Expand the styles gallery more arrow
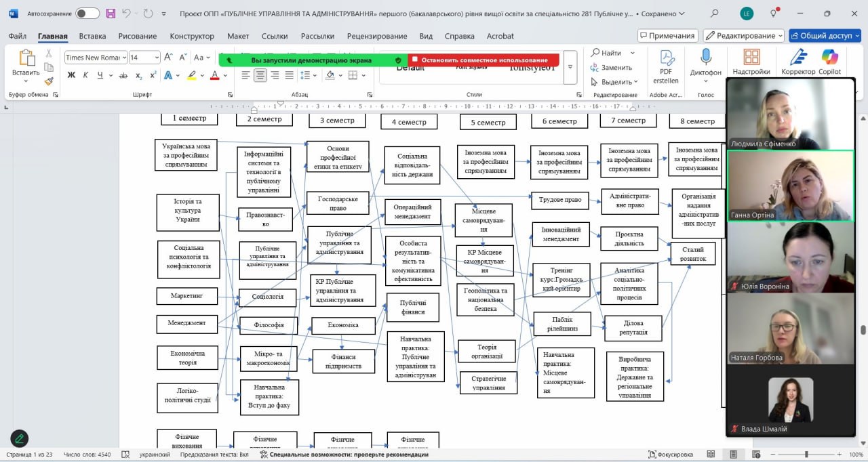Viewport: 868px width, 462px height. coord(570,67)
